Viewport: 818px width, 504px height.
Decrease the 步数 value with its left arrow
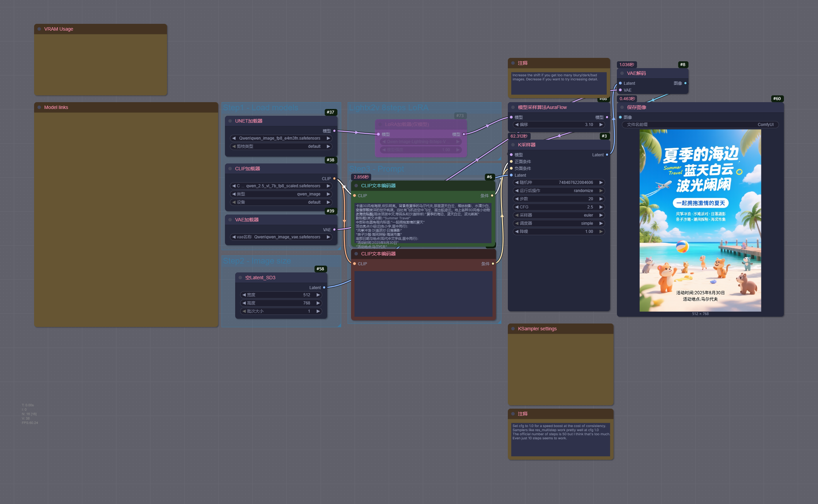517,199
